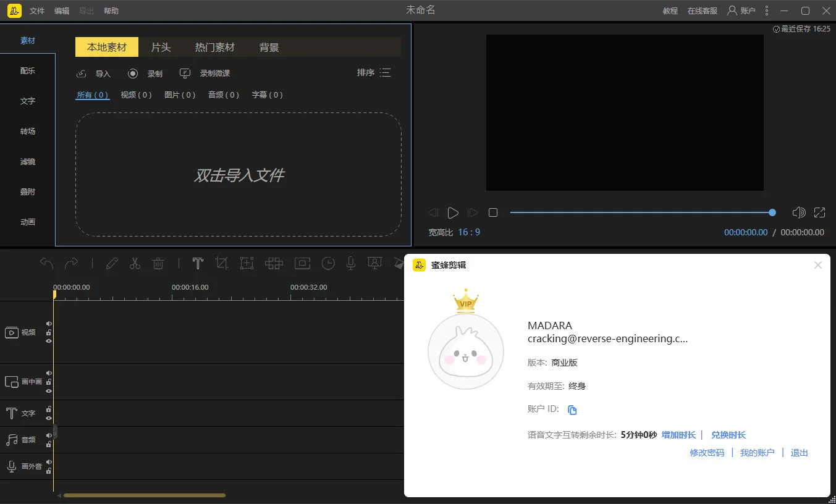Open the 转场 transitions panel in left sidebar
The image size is (836, 504).
pyautogui.click(x=27, y=131)
